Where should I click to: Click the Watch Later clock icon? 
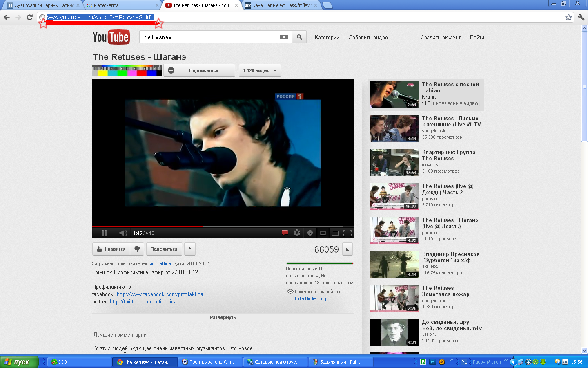(310, 233)
